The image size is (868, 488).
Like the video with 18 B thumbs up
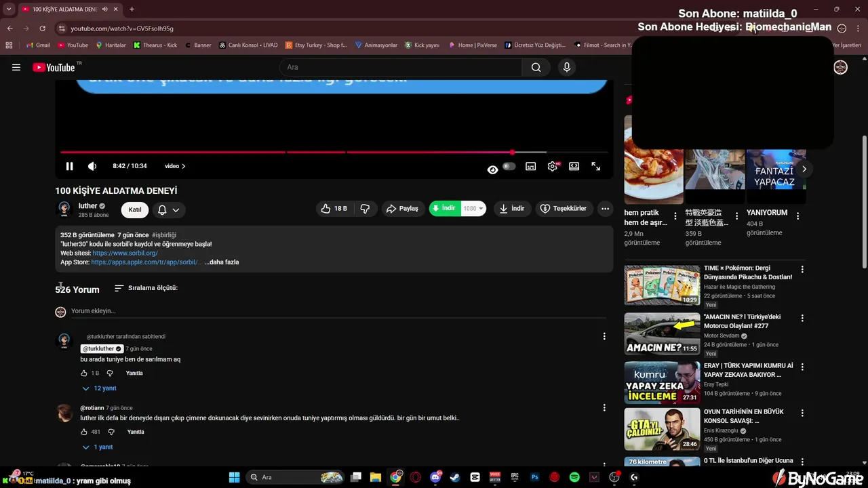pos(336,209)
